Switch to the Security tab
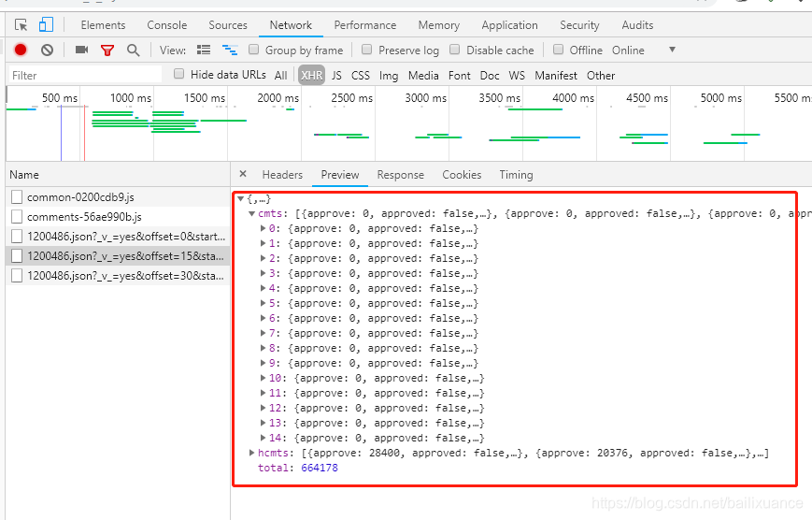Viewport: 812px width, 520px height. click(579, 25)
